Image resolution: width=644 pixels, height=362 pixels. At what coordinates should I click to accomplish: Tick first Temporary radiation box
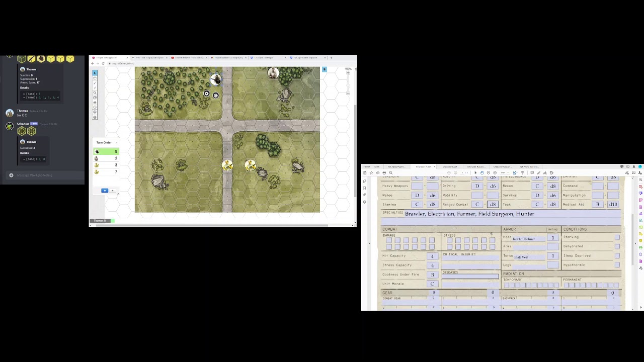click(507, 285)
